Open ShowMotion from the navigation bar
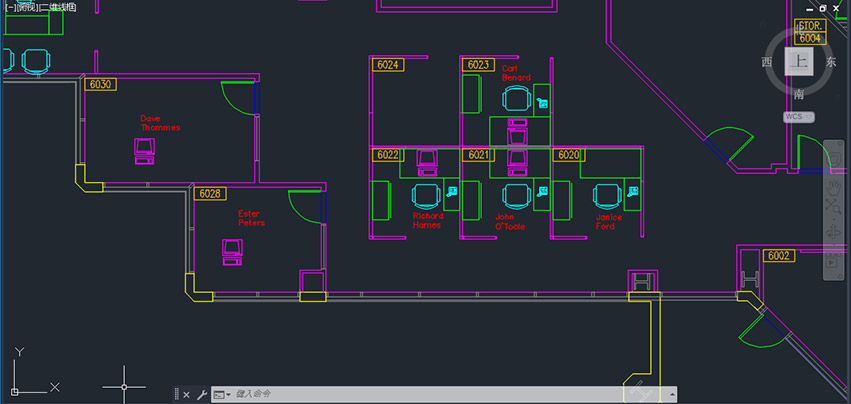The width and height of the screenshot is (851, 404). (x=833, y=262)
